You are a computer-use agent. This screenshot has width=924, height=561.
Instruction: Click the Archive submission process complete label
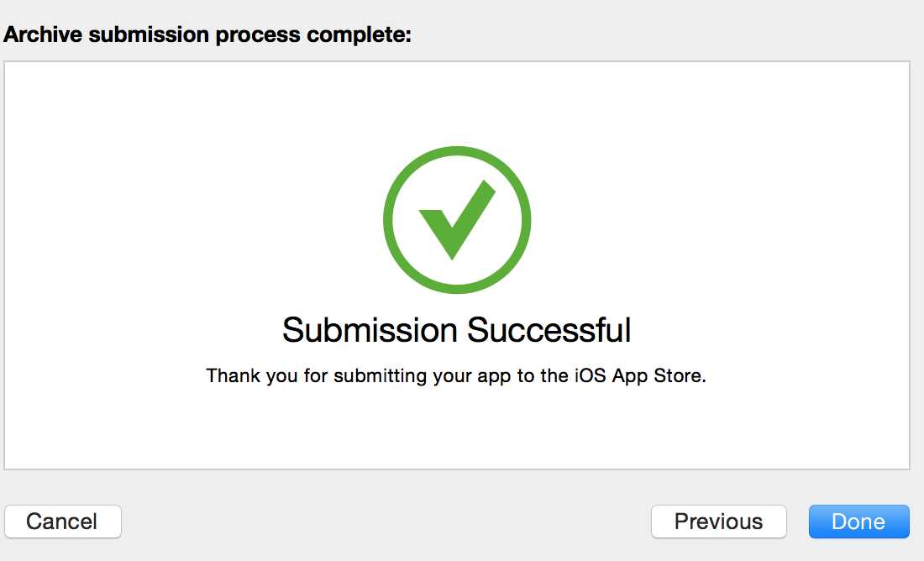pyautogui.click(x=207, y=34)
